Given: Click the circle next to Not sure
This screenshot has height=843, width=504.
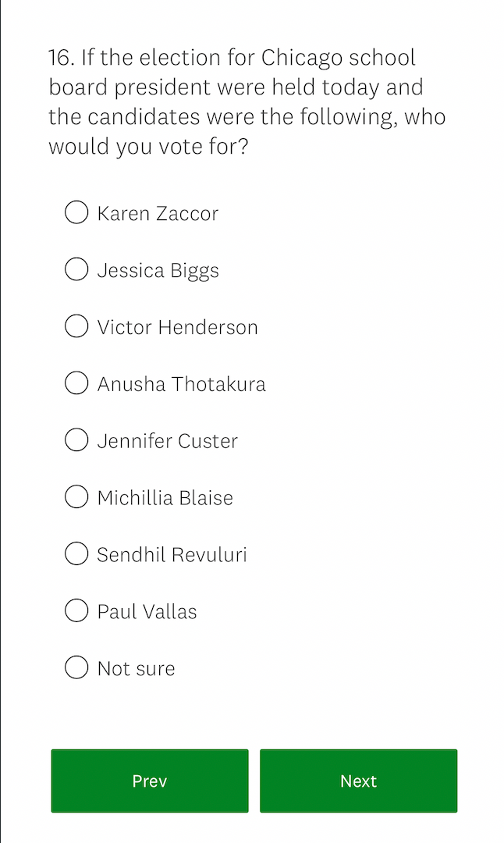Looking at the screenshot, I should [x=76, y=667].
